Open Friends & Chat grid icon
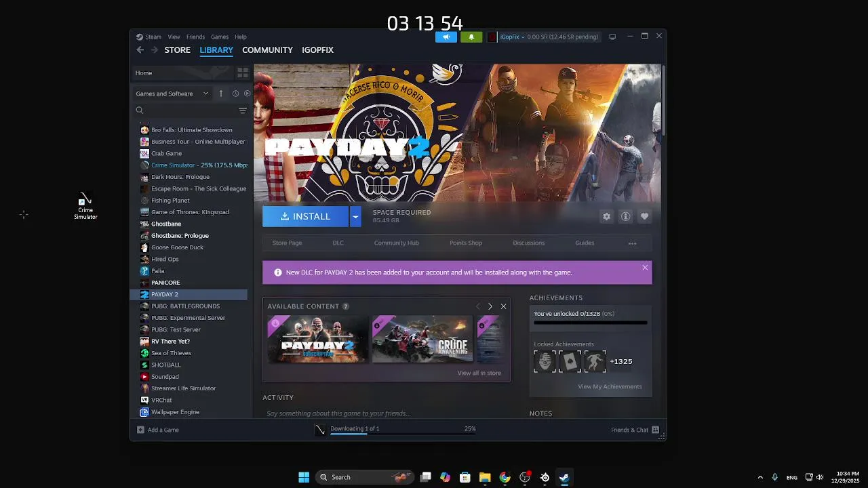Image resolution: width=868 pixels, height=488 pixels. point(655,430)
